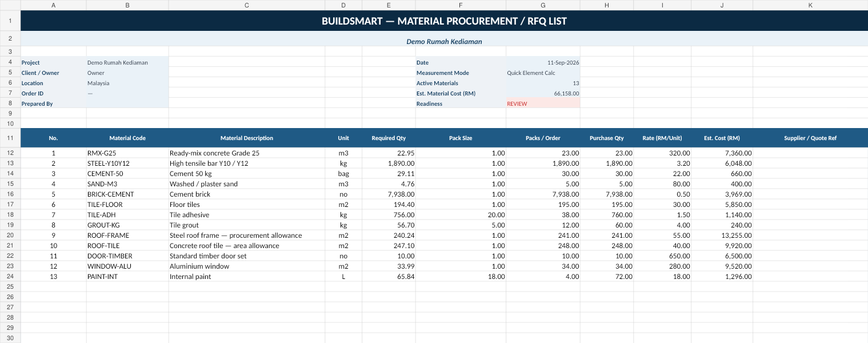Select row 11 header
This screenshot has height=343, width=868.
(x=10, y=138)
